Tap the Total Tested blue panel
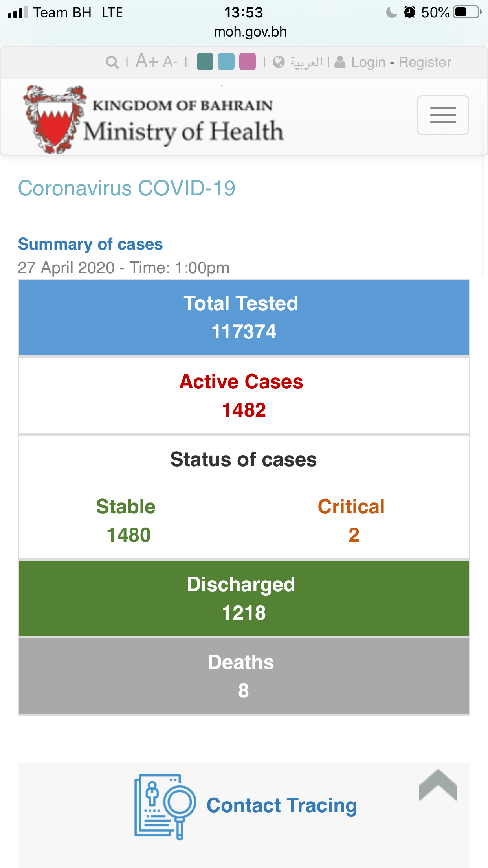Image resolution: width=488 pixels, height=868 pixels. (244, 318)
